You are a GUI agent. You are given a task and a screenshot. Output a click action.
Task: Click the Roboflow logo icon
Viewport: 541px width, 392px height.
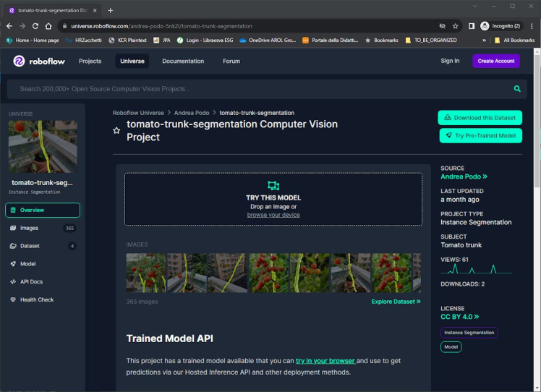20,61
